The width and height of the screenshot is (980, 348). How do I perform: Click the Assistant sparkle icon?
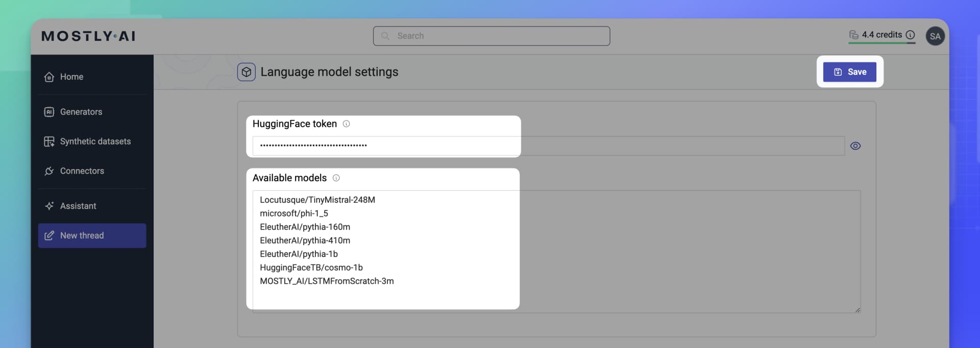point(49,206)
